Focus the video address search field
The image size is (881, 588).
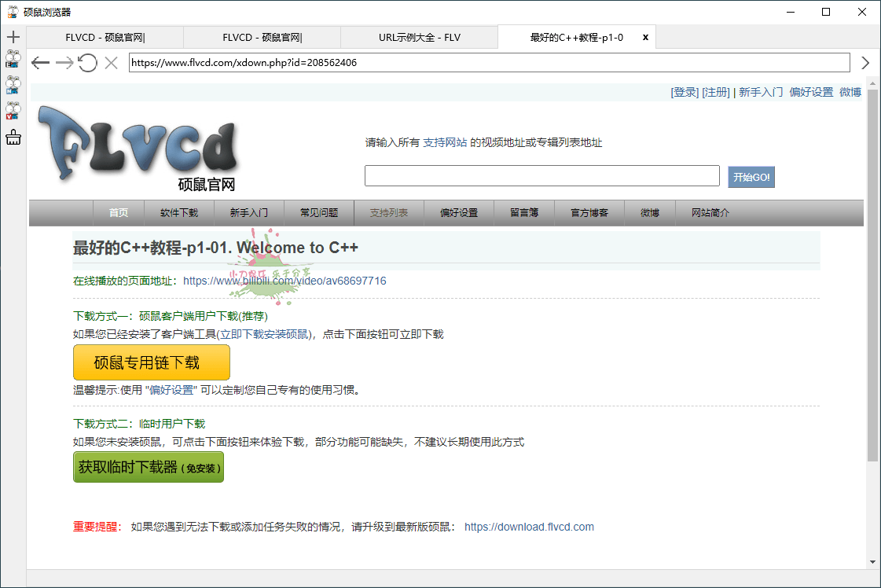(541, 176)
